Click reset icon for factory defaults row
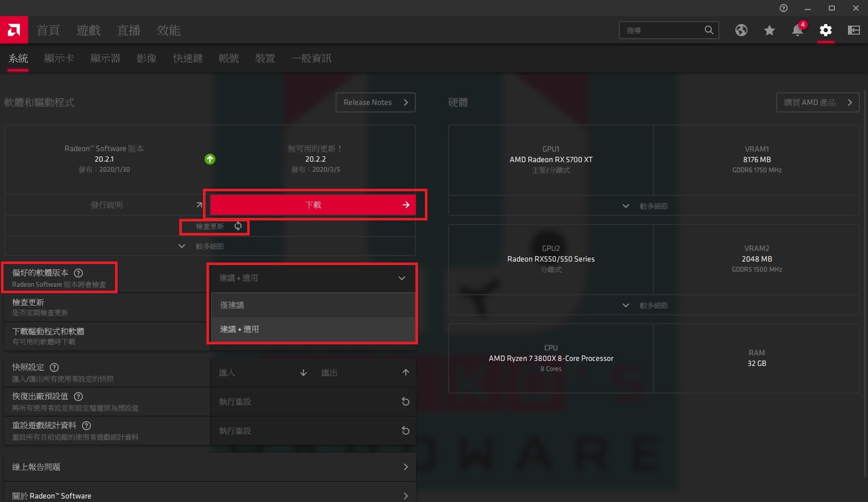The width and height of the screenshot is (868, 502). pos(405,402)
